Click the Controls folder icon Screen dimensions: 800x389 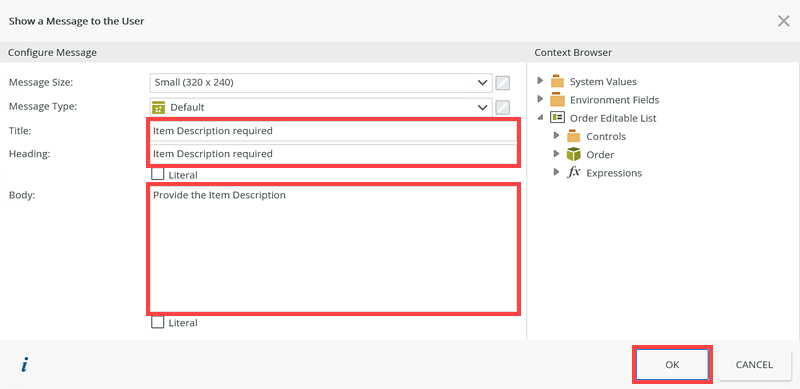coord(573,136)
